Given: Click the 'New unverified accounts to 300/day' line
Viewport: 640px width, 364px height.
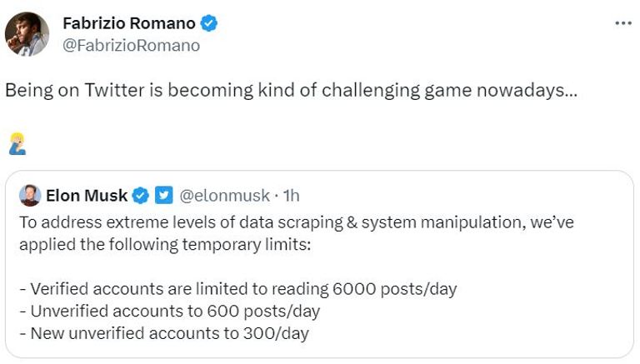Looking at the screenshot, I should [x=163, y=333].
